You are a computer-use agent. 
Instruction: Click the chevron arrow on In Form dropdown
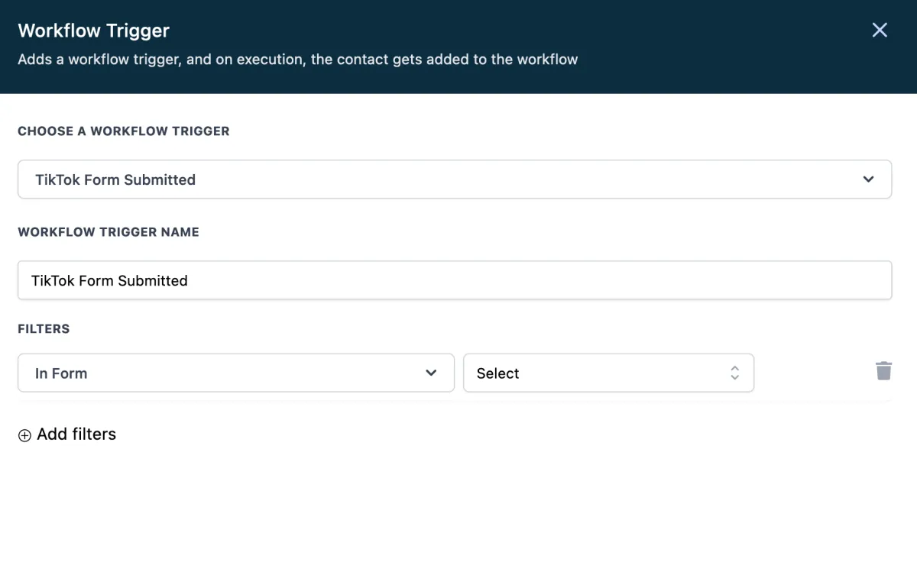[x=431, y=373]
